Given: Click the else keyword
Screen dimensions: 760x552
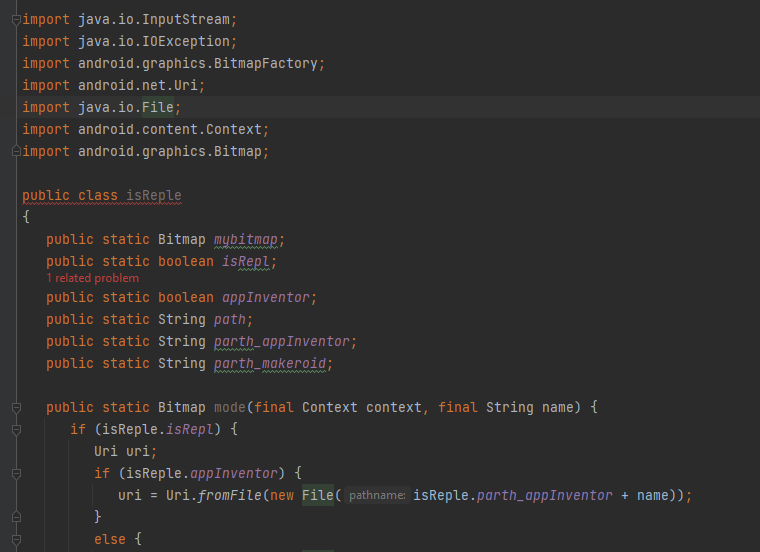Looking at the screenshot, I should 110,539.
